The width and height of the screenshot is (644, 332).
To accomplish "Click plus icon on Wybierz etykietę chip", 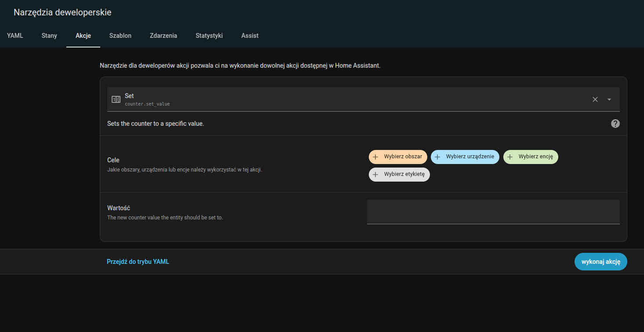I will [375, 175].
